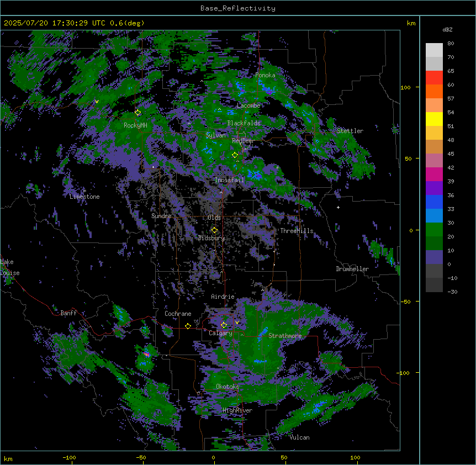
Task: Click the Olds city label
Action: [x=214, y=218]
